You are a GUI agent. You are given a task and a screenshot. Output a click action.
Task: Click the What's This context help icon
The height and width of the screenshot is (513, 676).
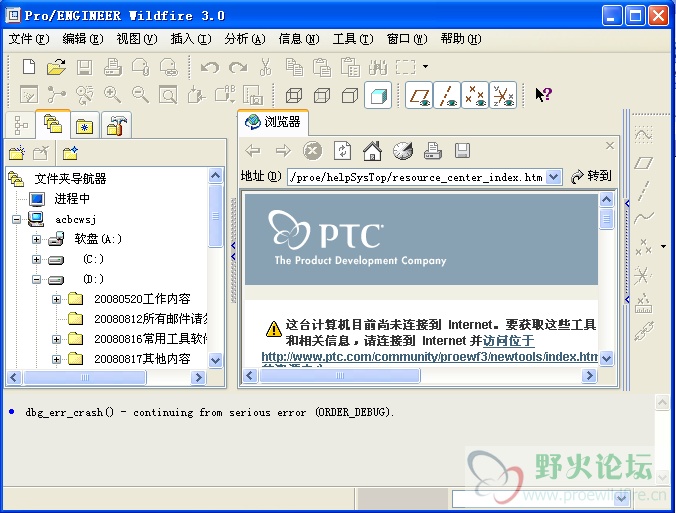pyautogui.click(x=543, y=94)
